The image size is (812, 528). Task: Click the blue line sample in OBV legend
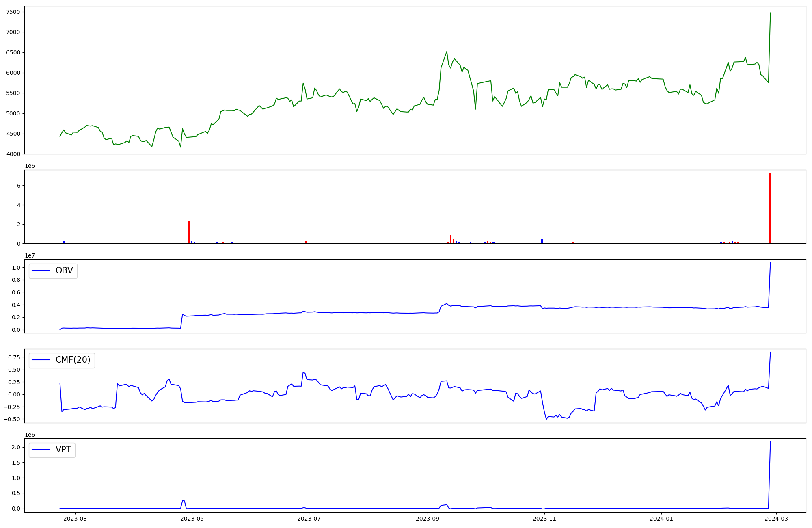click(41, 271)
